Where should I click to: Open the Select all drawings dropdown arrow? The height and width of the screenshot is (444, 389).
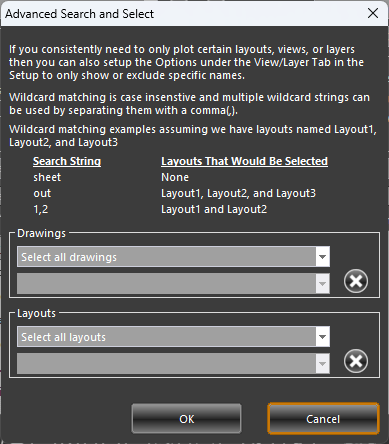(322, 257)
